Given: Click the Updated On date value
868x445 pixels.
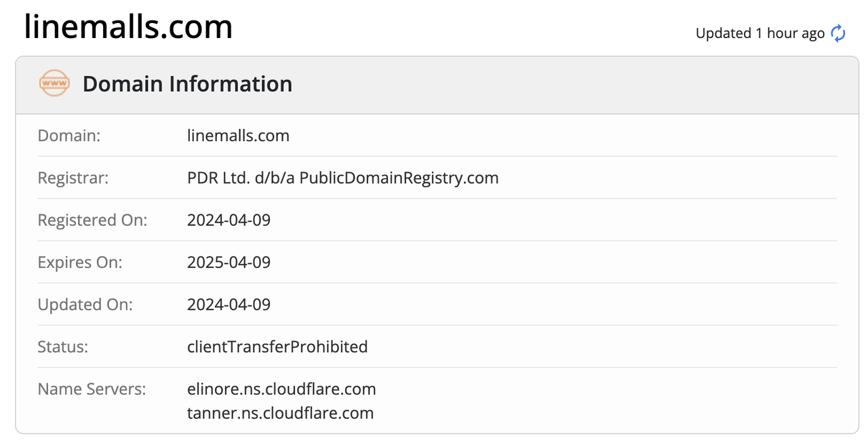Looking at the screenshot, I should [229, 305].
